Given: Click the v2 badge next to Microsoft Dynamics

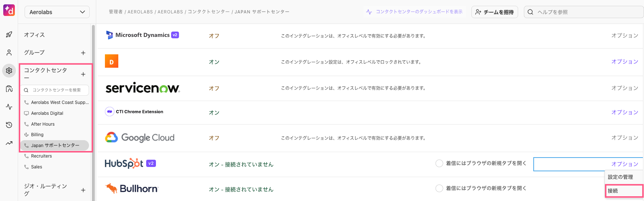Looking at the screenshot, I should 175,35.
